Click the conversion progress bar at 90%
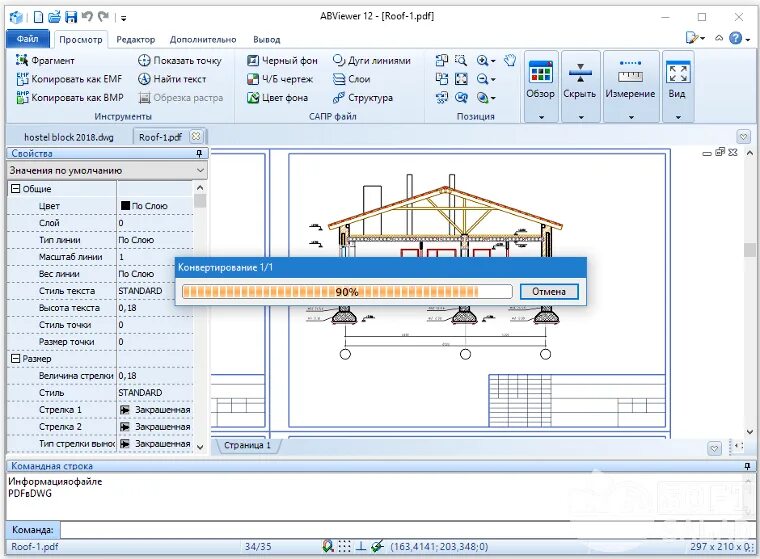Image resolution: width=760 pixels, height=559 pixels. pyautogui.click(x=347, y=291)
